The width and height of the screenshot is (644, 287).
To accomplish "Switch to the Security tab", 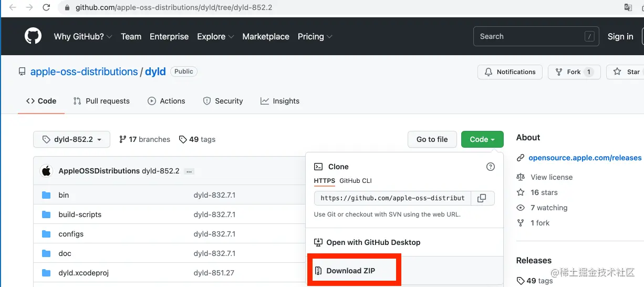I will [223, 101].
